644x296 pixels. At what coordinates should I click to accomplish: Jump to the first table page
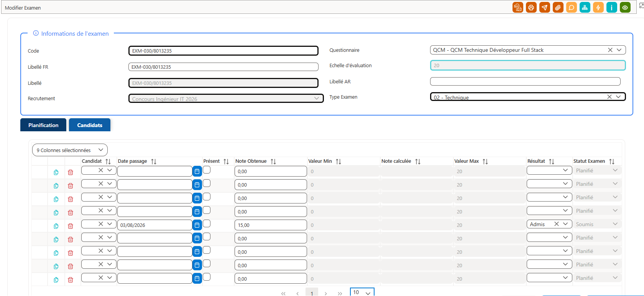click(x=283, y=293)
